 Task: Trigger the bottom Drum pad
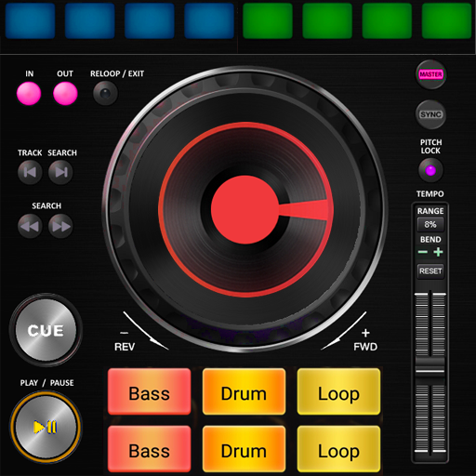pyautogui.click(x=244, y=449)
